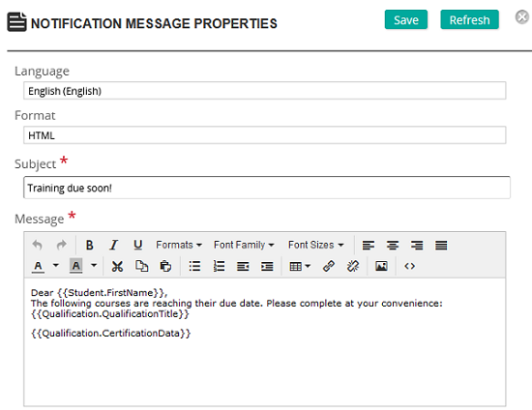Open the Font Sizes dropdown
The width and height of the screenshot is (532, 410).
(x=316, y=245)
